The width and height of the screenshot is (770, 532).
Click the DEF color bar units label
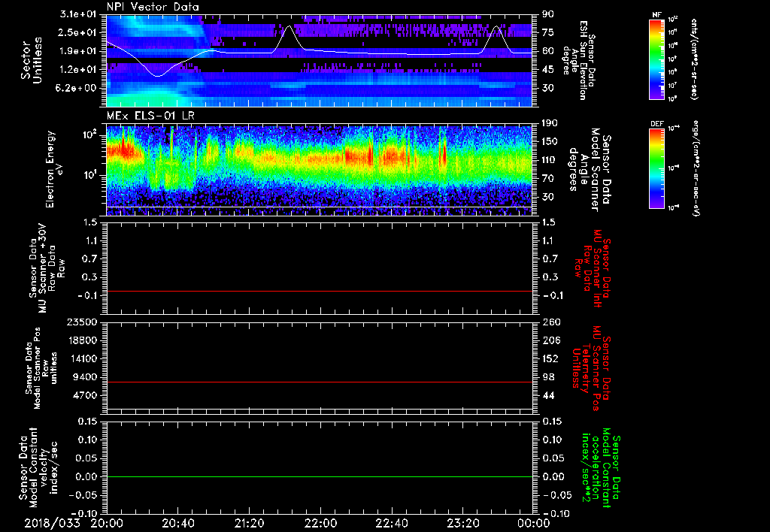tap(695, 168)
